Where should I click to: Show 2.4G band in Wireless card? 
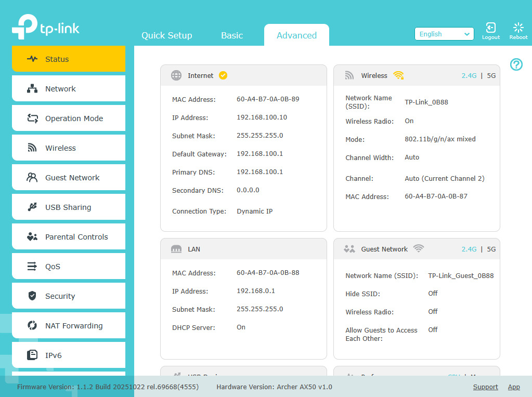coord(469,75)
